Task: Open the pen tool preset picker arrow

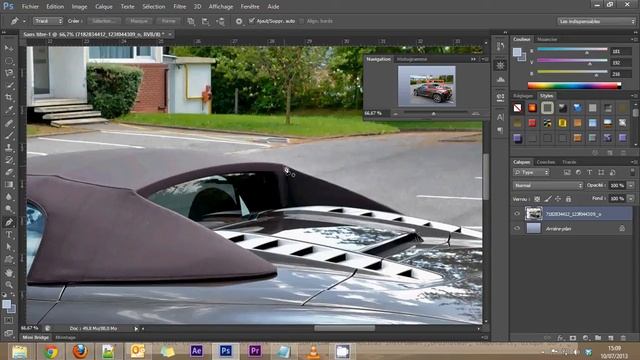Action: 24,21
